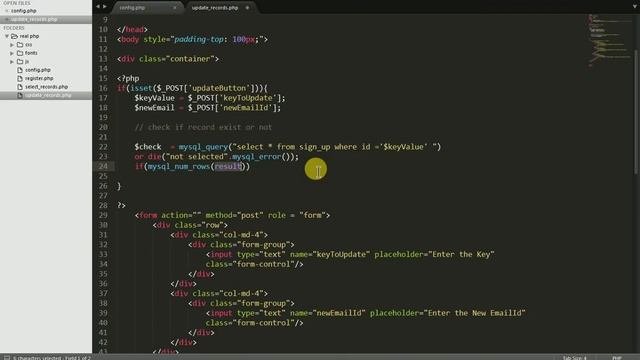Viewport: 640px width, 360px height.
Task: Click the comment 'check if record exist or not'
Action: pyautogui.click(x=203, y=127)
